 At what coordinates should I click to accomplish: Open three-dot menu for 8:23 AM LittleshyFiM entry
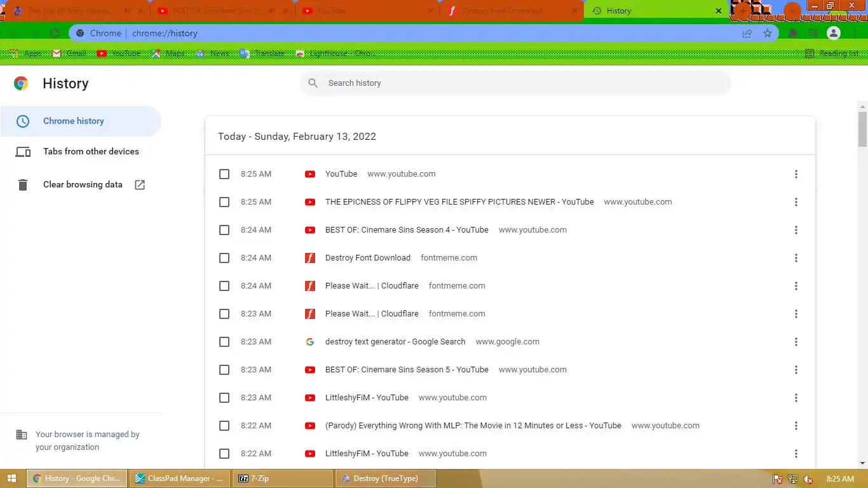click(x=796, y=398)
